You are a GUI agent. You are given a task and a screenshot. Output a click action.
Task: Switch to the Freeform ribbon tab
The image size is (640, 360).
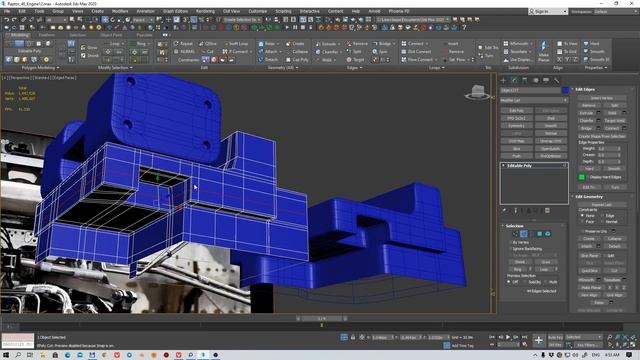pyautogui.click(x=47, y=36)
